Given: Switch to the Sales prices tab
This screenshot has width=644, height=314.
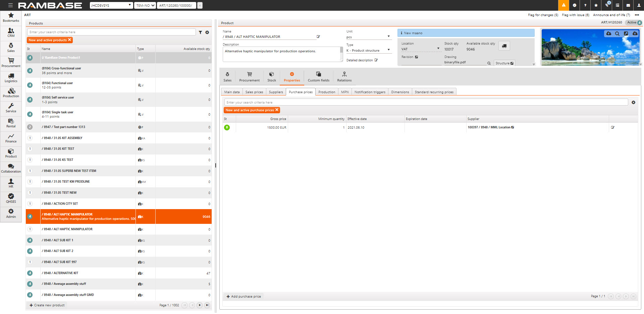Looking at the screenshot, I should point(254,92).
